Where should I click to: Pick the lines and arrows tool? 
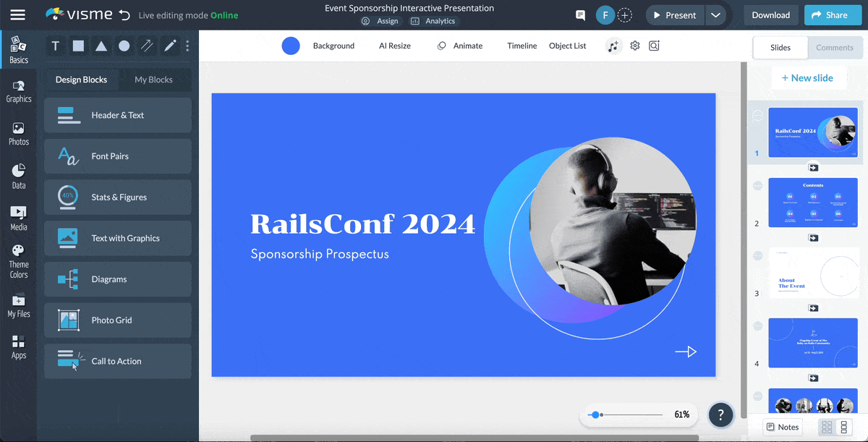(x=148, y=46)
